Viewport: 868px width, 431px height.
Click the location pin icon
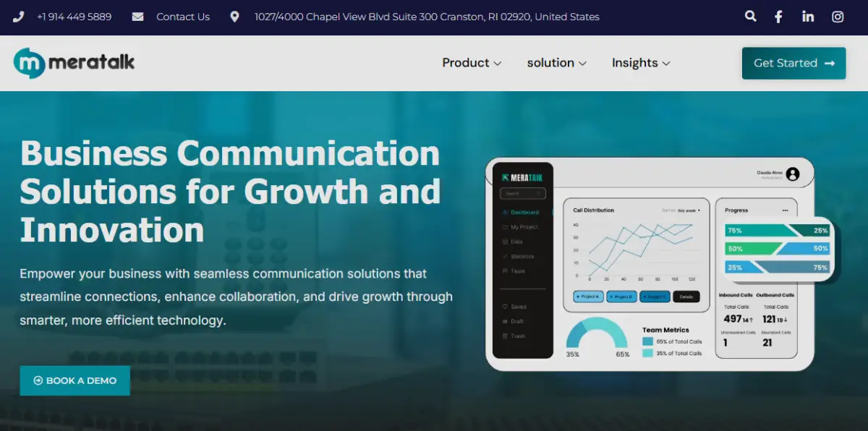pos(234,17)
